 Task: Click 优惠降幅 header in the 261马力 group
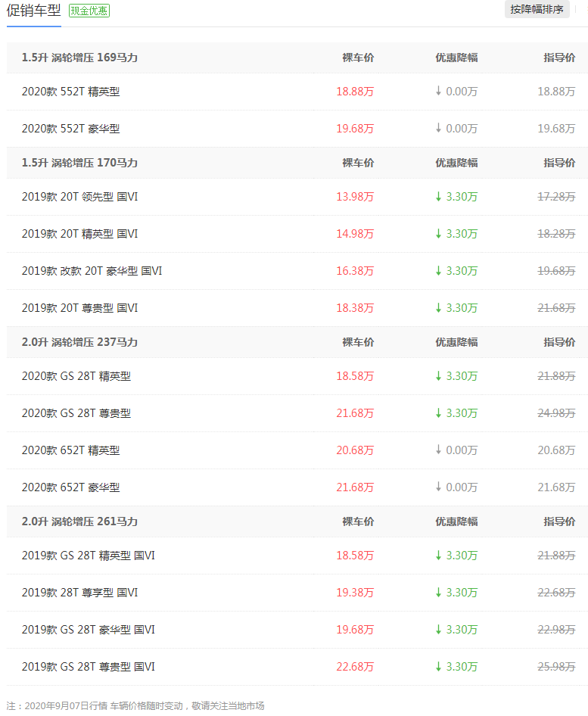[456, 521]
